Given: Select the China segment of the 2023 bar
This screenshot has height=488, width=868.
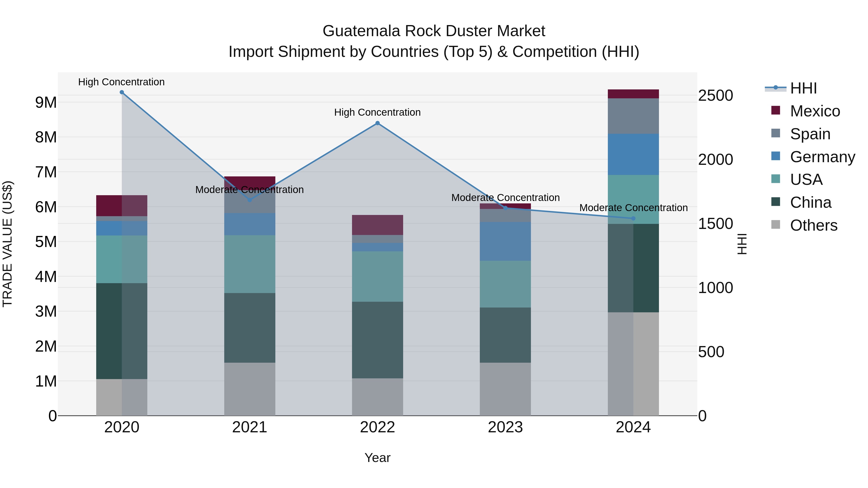Looking at the screenshot, I should (505, 335).
